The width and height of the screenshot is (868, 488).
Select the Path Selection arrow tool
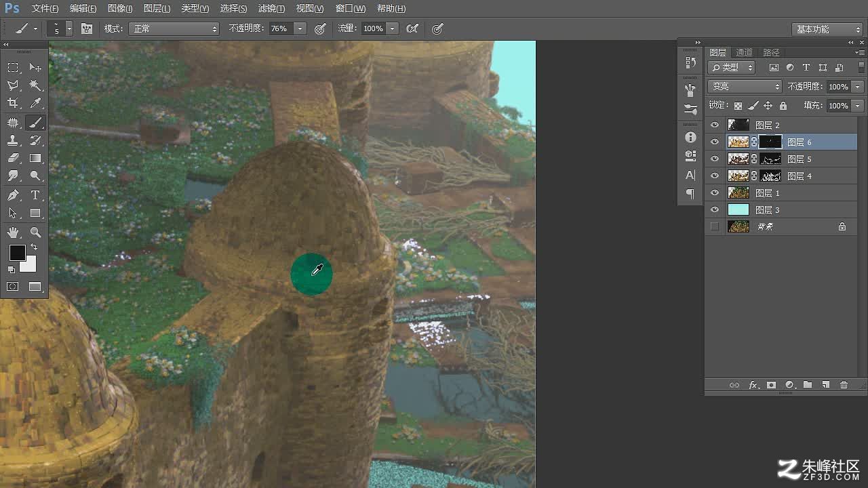pos(13,213)
